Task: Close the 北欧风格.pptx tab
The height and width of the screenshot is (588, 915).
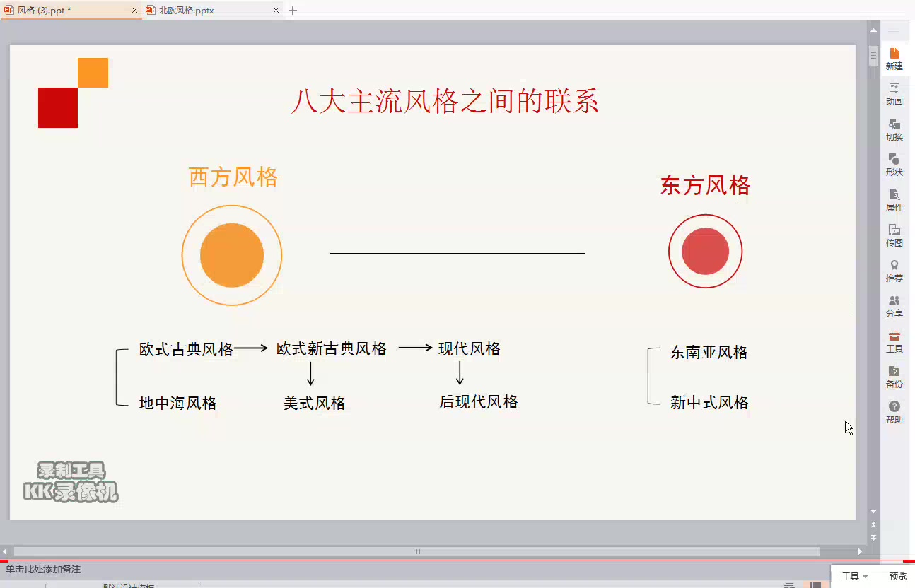Action: 276,11
